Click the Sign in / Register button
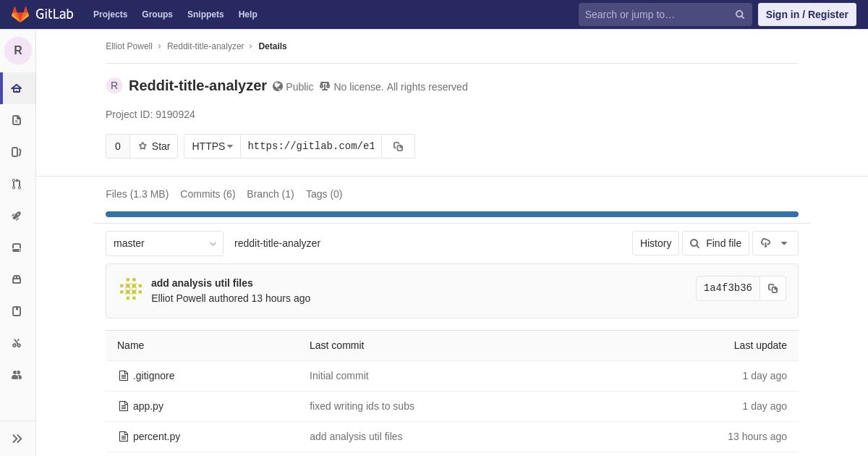This screenshot has width=868, height=456. (807, 14)
